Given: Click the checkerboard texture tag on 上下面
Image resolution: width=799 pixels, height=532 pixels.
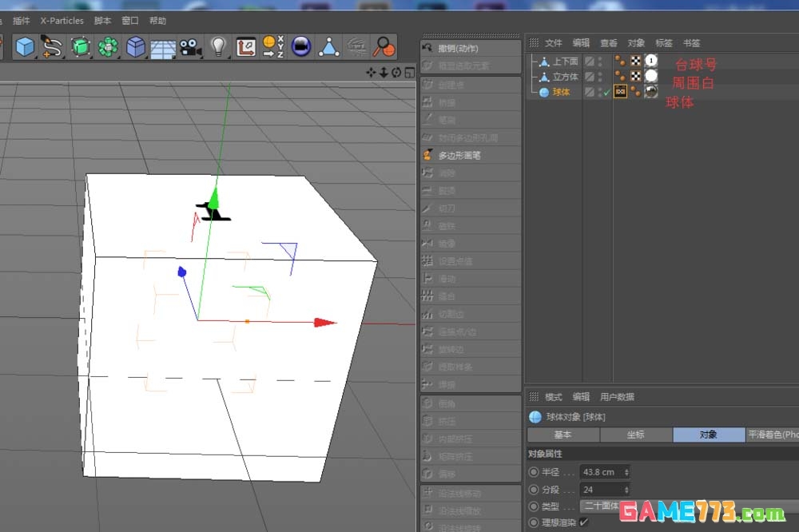Looking at the screenshot, I should click(637, 60).
